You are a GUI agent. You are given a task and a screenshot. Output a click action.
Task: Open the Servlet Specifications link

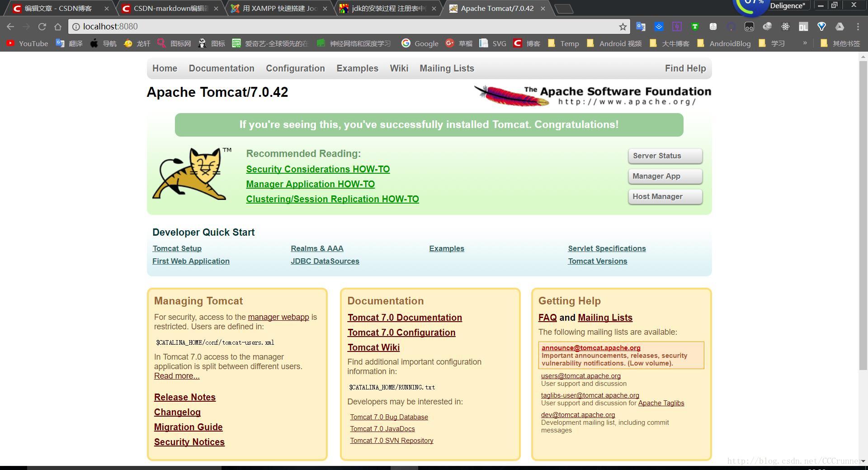[x=607, y=248]
